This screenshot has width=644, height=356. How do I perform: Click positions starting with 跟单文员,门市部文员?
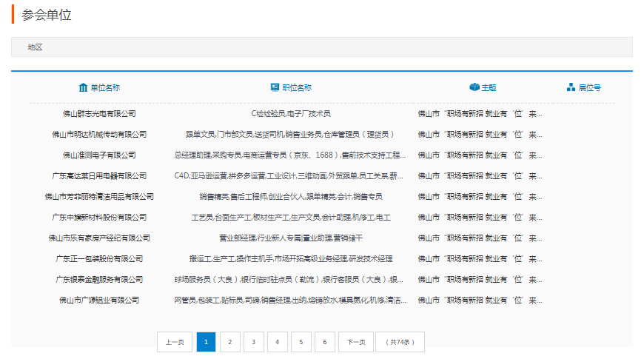pos(291,134)
